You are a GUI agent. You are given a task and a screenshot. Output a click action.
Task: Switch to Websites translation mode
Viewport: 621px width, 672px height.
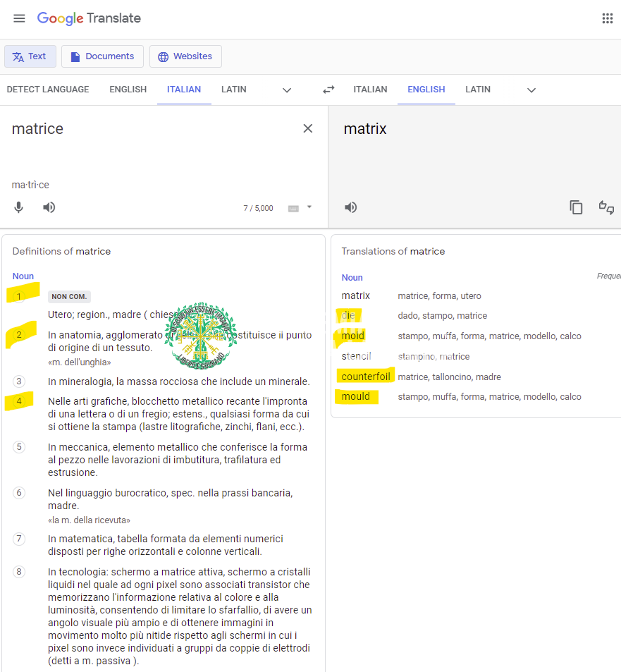tap(185, 56)
